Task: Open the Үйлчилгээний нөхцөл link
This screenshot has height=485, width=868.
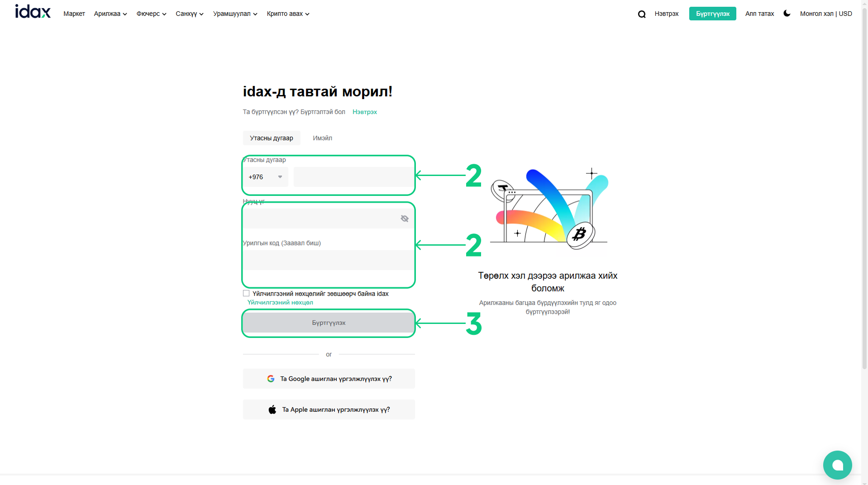Action: tap(280, 302)
